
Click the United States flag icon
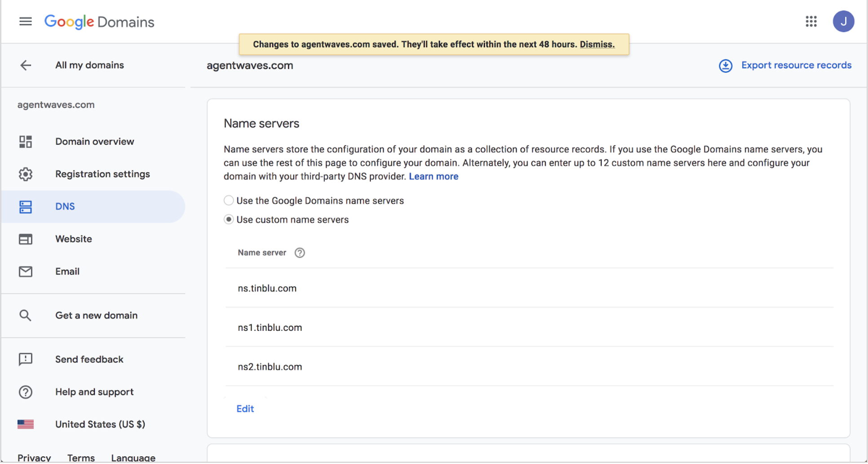26,424
